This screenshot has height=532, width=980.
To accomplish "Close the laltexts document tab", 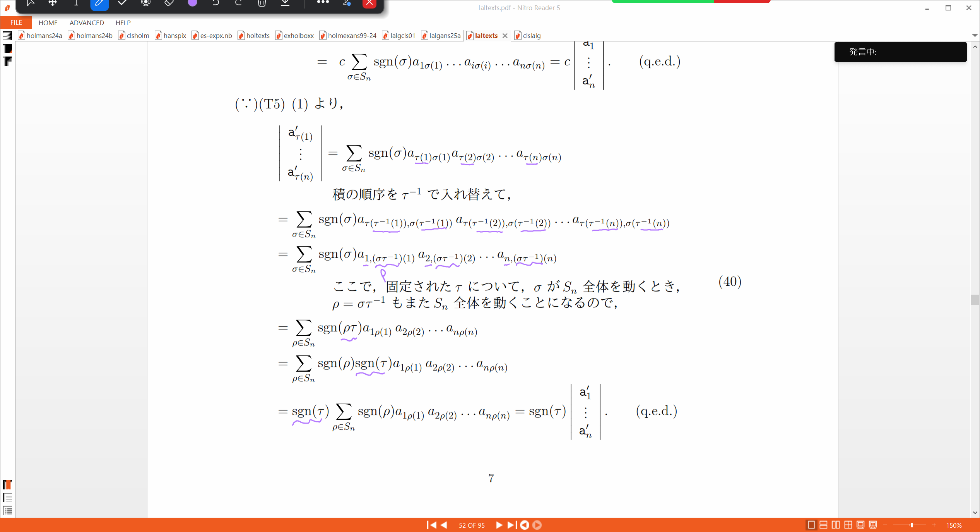I will [505, 36].
